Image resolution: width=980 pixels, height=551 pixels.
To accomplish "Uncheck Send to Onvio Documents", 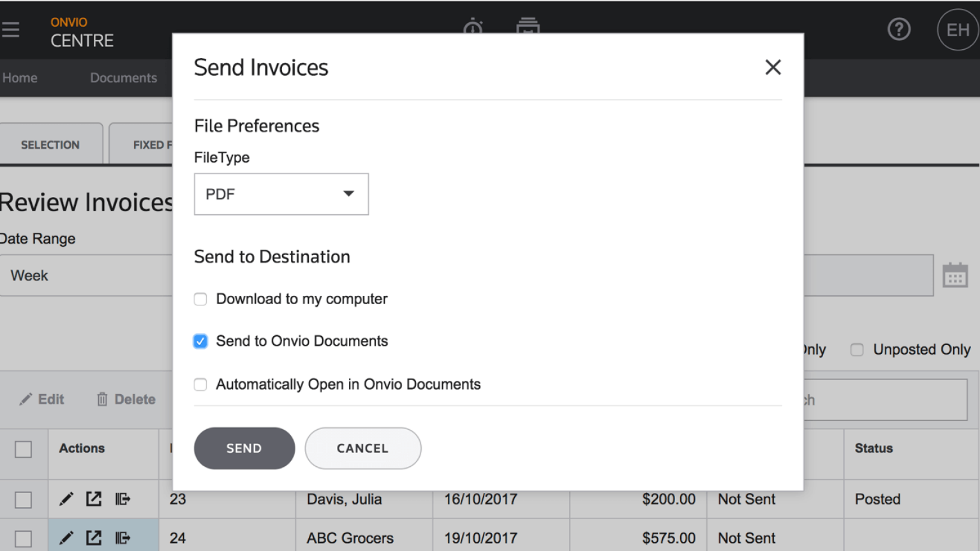I will pos(200,341).
